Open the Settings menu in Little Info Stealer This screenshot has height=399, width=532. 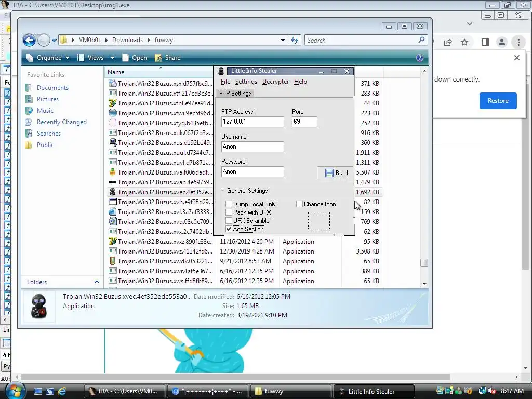tap(246, 82)
